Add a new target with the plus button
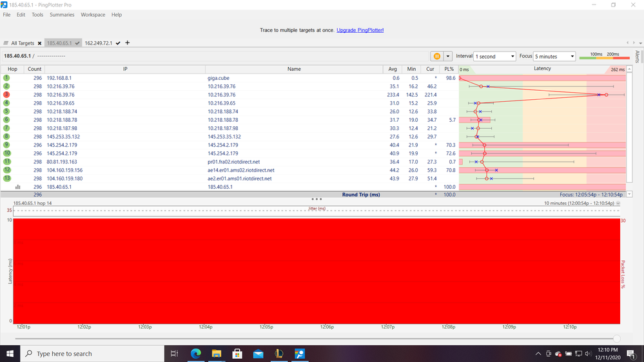The height and width of the screenshot is (362, 644). (x=128, y=43)
